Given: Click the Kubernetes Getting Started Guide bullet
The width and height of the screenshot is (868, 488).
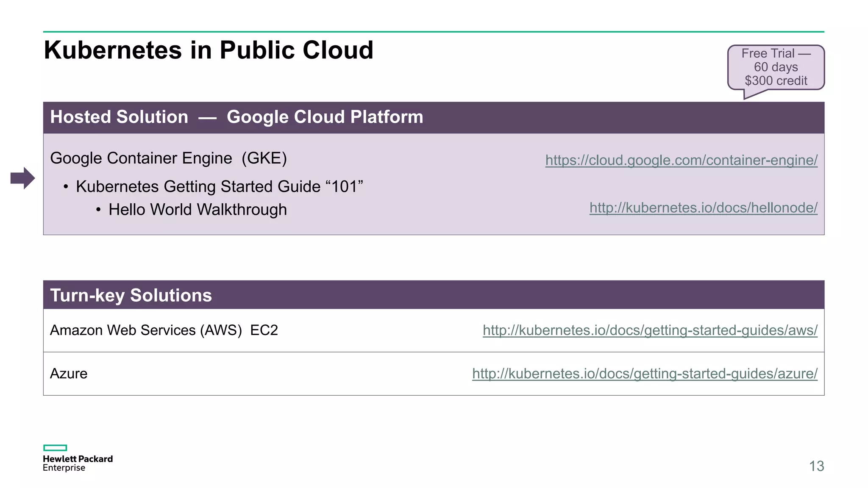Looking at the screenshot, I should coord(220,186).
